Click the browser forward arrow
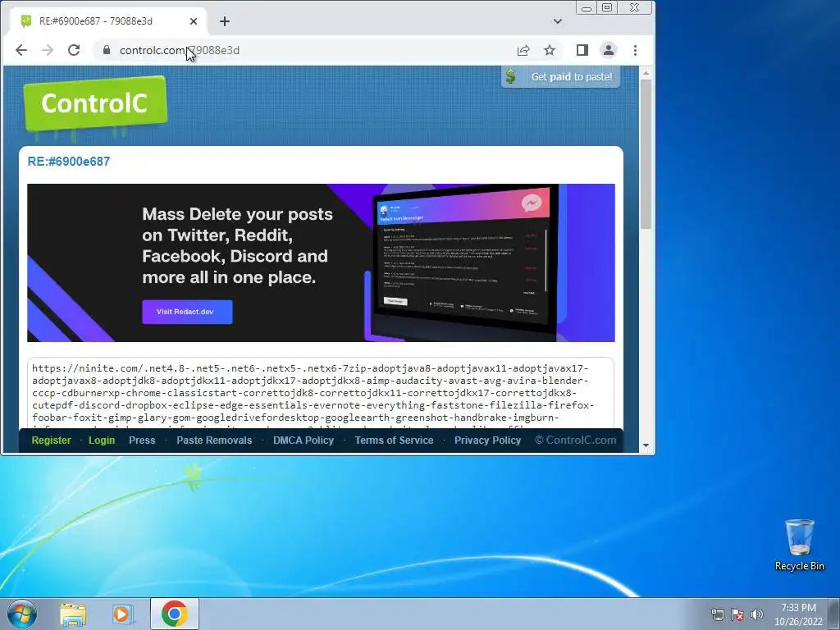 [x=48, y=50]
